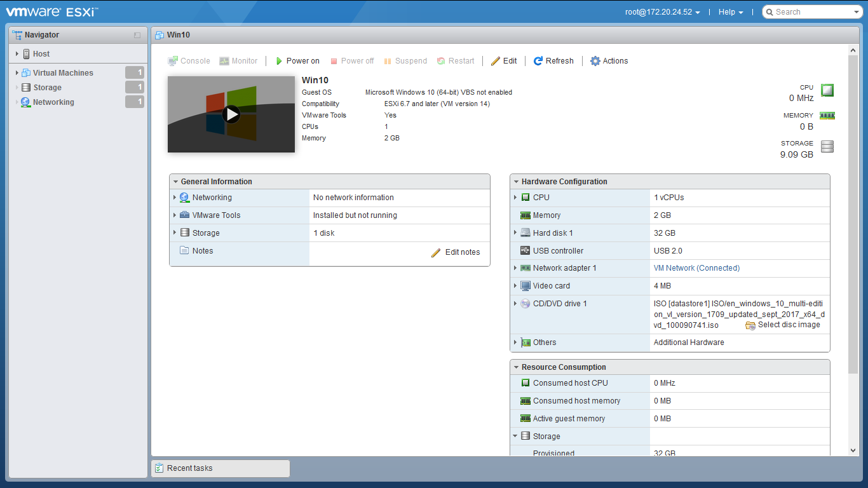Select Host in the Navigator
The height and width of the screenshot is (488, 868).
(41, 54)
